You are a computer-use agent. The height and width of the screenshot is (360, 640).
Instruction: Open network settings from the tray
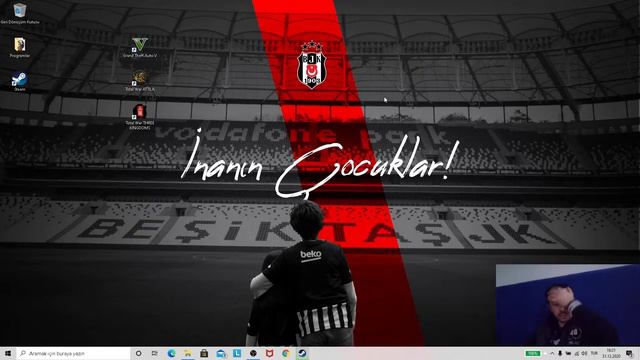[x=576, y=353]
